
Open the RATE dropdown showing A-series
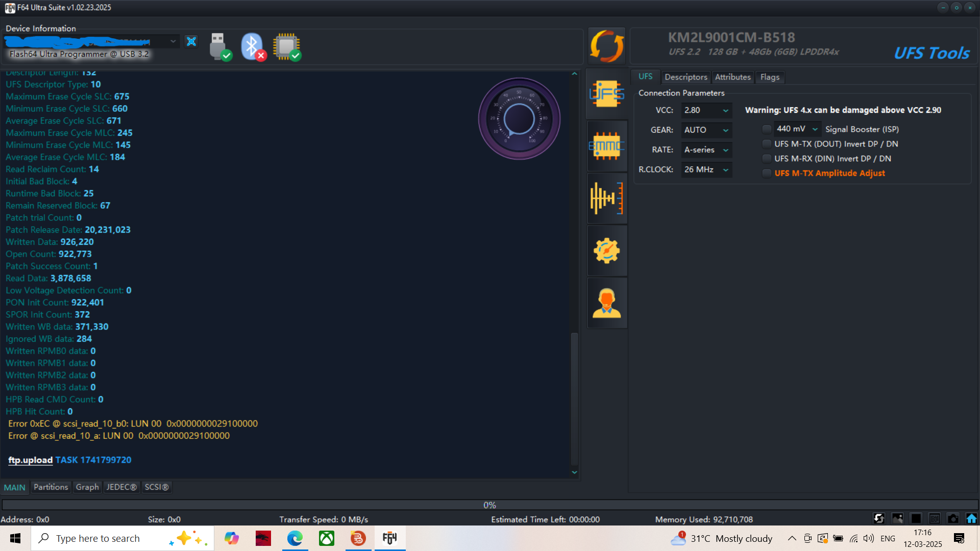click(706, 150)
